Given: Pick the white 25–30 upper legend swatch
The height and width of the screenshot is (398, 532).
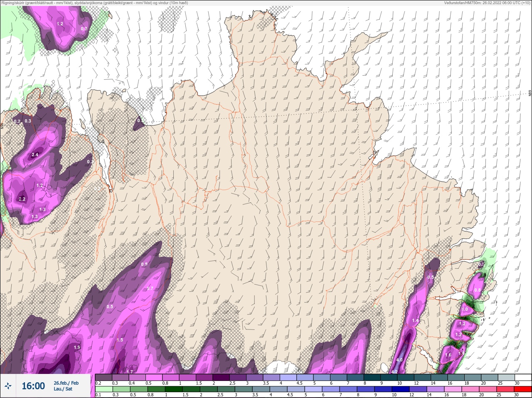Looking at the screenshot, I should coord(522,377).
